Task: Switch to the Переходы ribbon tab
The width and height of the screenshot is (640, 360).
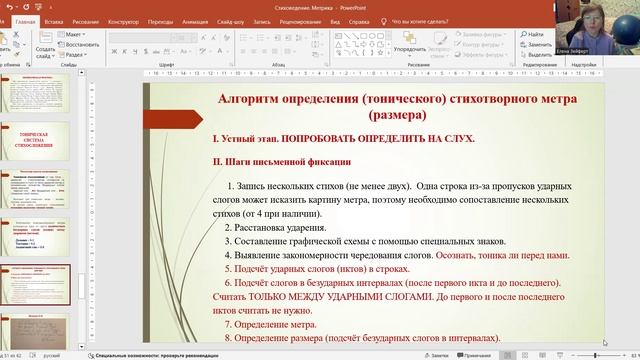Action: click(160, 22)
